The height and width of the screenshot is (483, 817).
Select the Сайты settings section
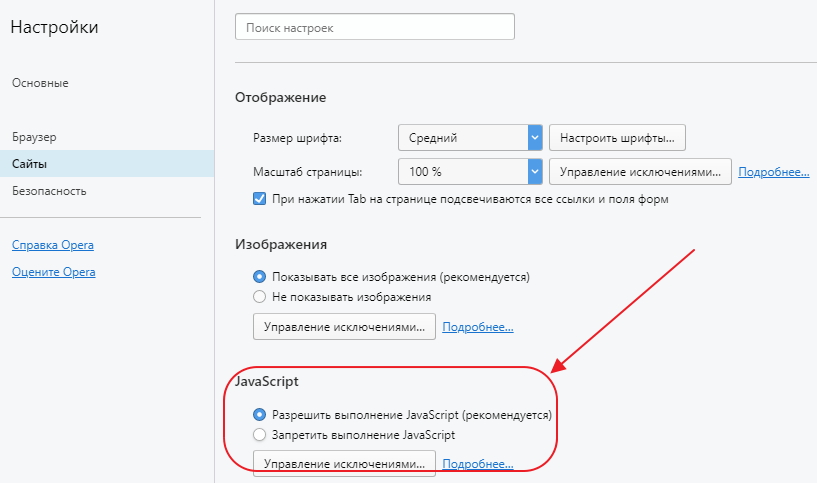click(30, 163)
